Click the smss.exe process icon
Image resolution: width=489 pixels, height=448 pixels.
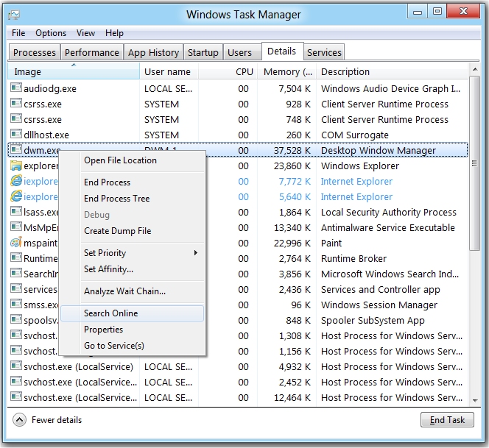(x=16, y=304)
